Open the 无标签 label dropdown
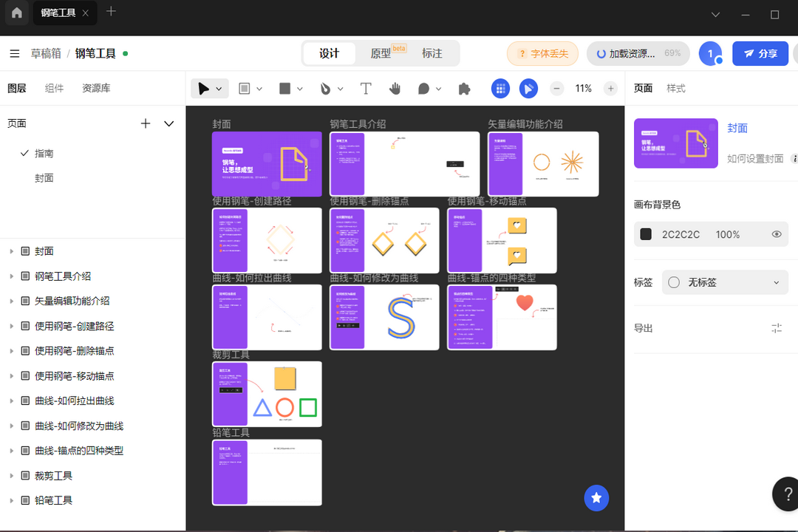Image resolution: width=798 pixels, height=532 pixels. click(x=777, y=282)
